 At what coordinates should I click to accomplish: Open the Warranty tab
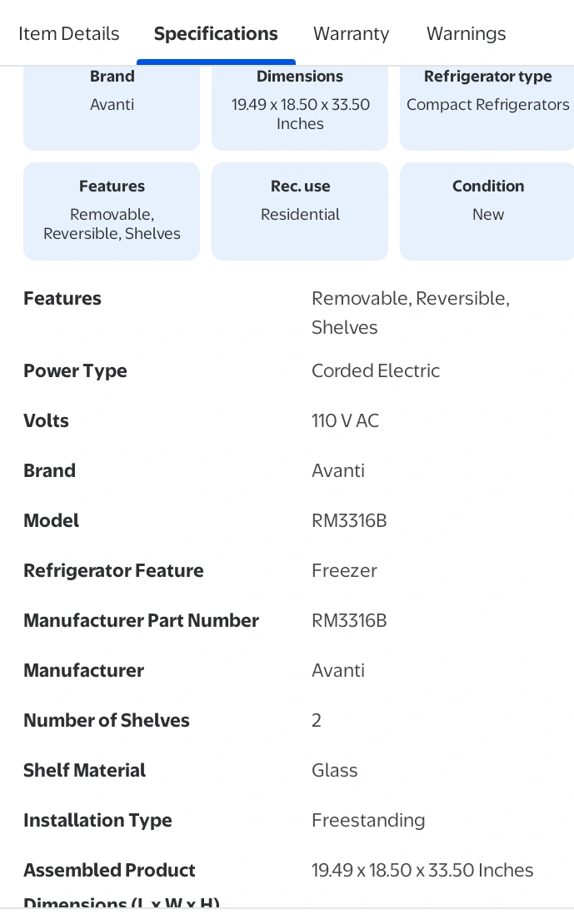pyautogui.click(x=351, y=34)
